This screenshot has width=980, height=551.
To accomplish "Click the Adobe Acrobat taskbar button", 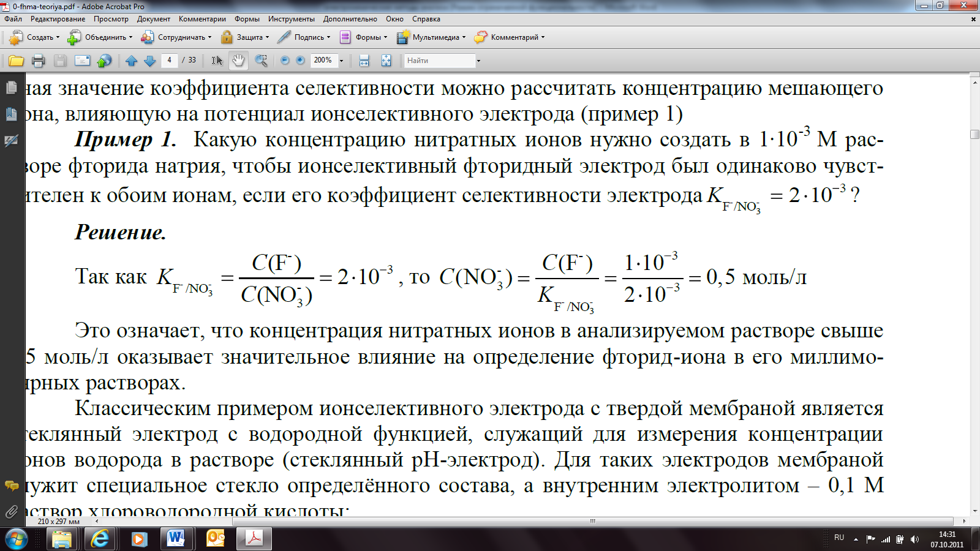I will 254,539.
